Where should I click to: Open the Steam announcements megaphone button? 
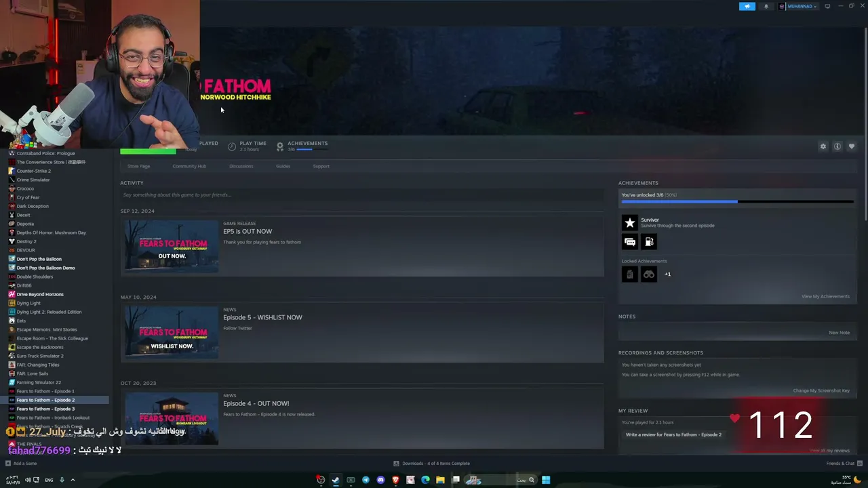tap(747, 7)
